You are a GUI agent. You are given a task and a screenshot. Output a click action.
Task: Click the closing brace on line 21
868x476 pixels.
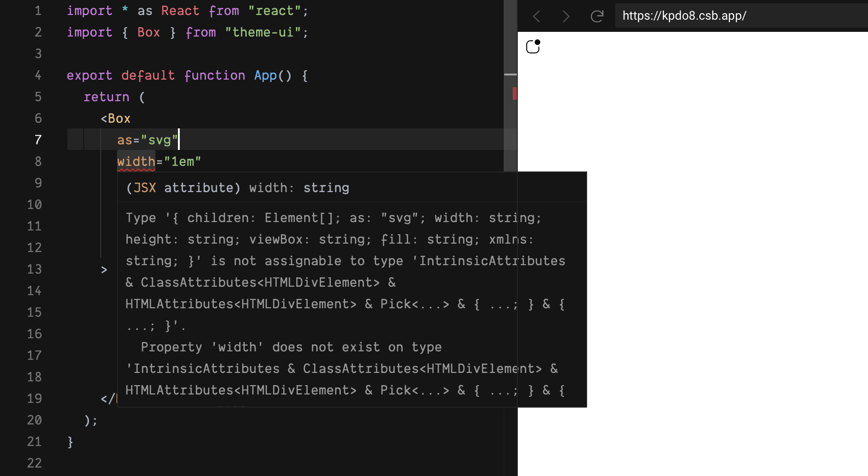(x=70, y=442)
